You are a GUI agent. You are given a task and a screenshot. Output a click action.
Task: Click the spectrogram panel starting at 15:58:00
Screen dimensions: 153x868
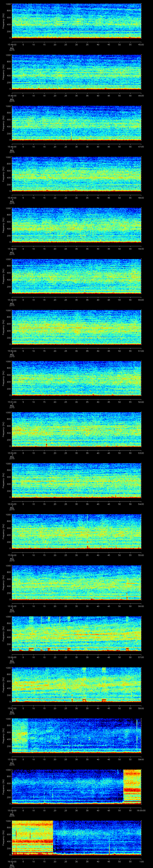(x=76, y=736)
